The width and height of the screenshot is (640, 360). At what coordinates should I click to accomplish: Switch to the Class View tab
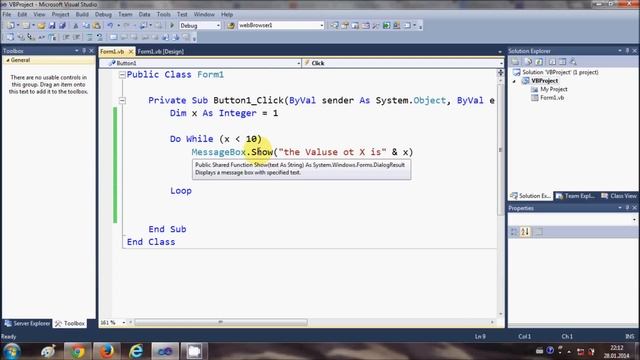[x=618, y=196]
